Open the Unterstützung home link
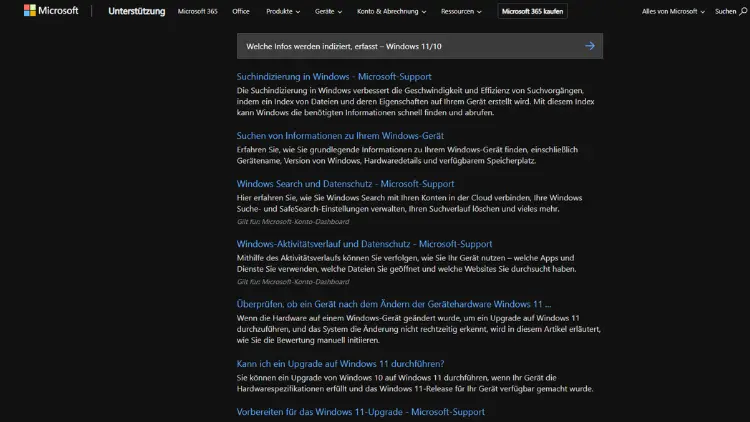750x422 pixels. [136, 11]
